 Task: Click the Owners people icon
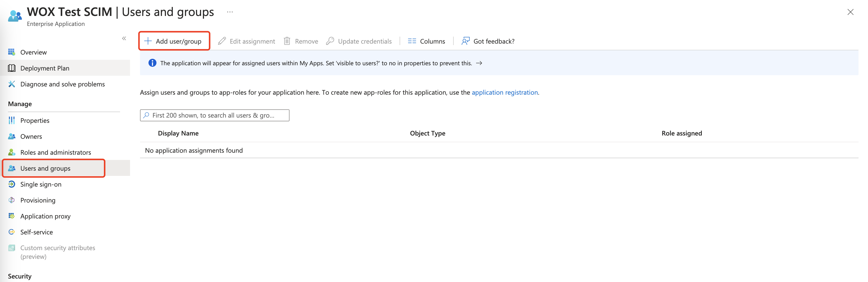[x=11, y=136]
